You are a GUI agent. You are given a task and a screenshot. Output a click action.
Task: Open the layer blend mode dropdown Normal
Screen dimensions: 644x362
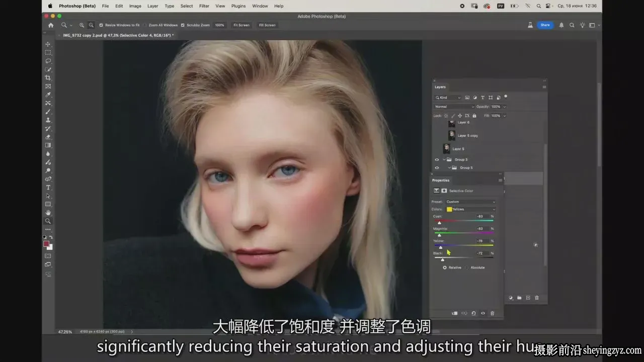tap(454, 107)
